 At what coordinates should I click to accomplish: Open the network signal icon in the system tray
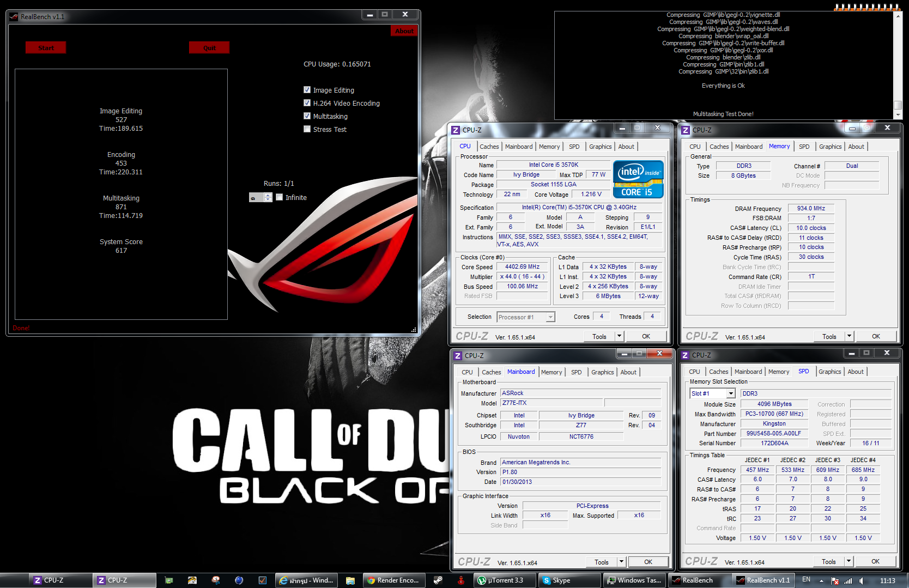[x=848, y=581]
